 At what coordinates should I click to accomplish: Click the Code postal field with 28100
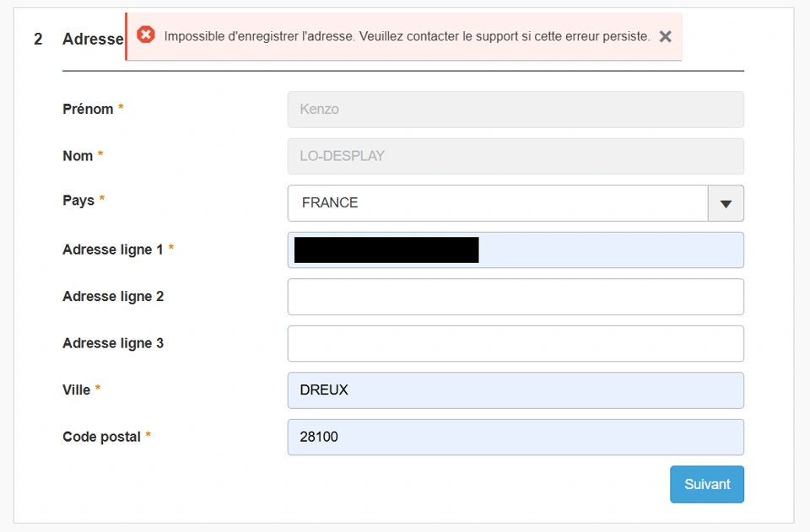[x=516, y=437]
